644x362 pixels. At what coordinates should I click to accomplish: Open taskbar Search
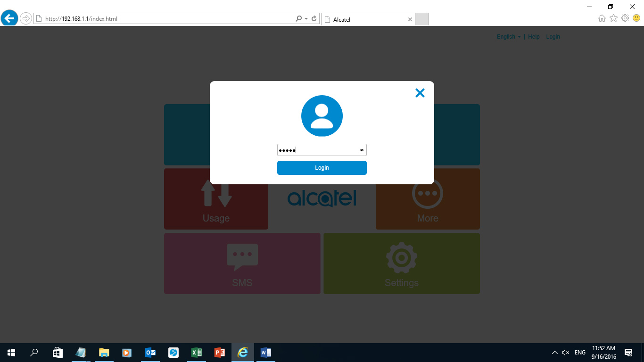click(34, 353)
